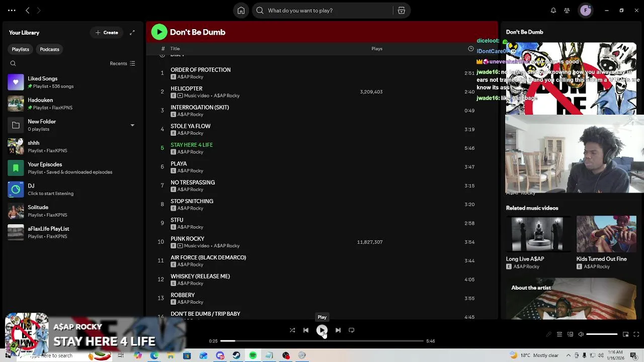
Task: Click in the search field
Action: coord(322,11)
